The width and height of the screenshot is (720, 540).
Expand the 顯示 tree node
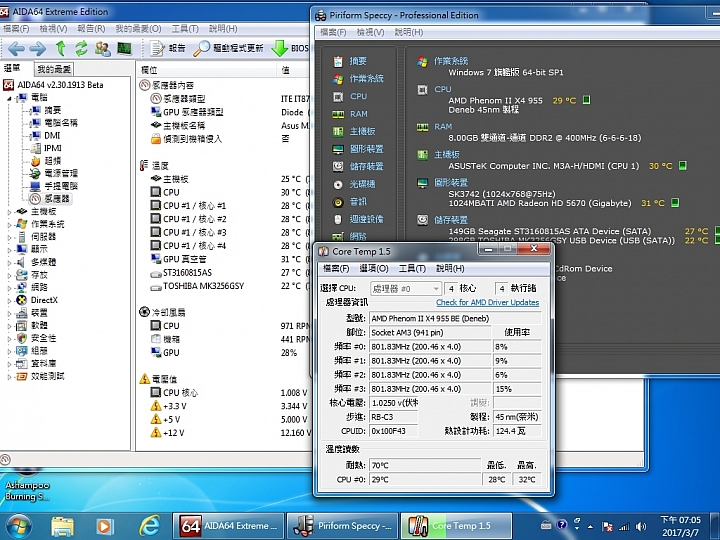[x=9, y=250]
